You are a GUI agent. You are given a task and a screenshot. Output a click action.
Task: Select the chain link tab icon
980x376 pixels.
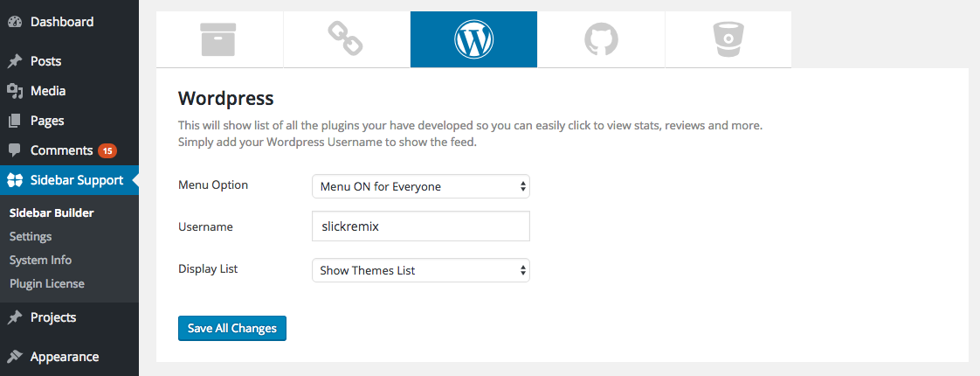pos(346,39)
